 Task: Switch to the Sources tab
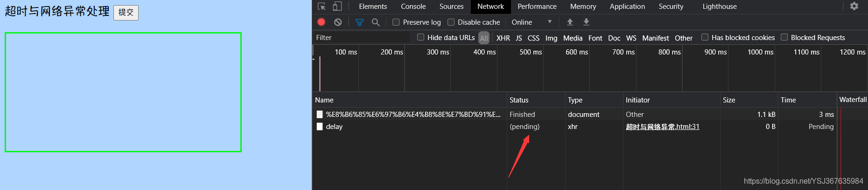coord(451,7)
